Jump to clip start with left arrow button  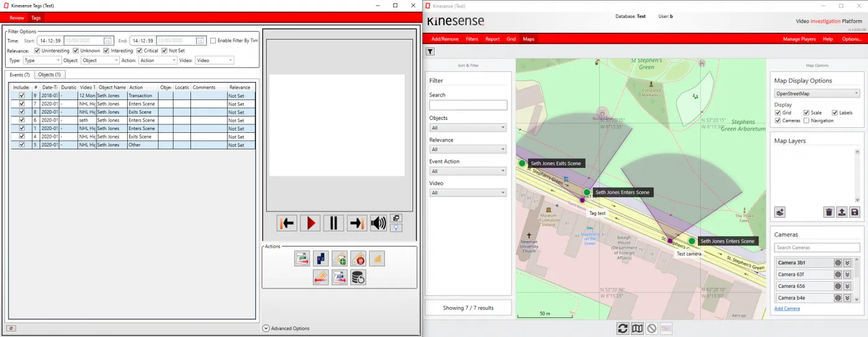pyautogui.click(x=287, y=223)
